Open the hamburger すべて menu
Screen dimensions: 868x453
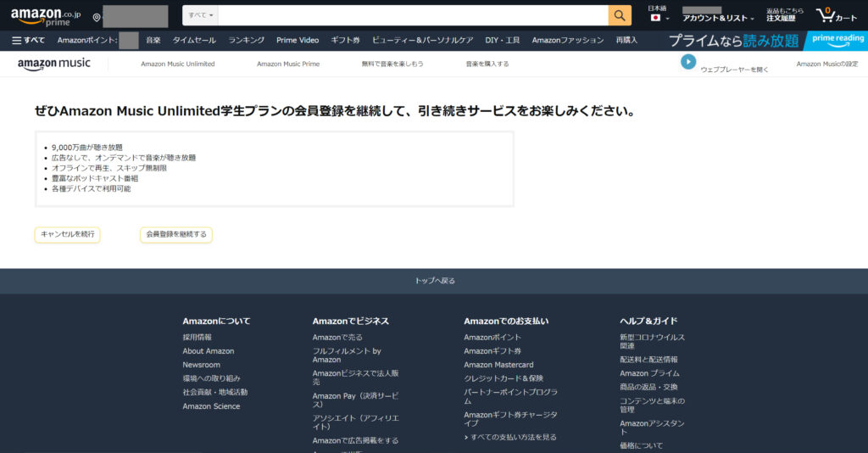pyautogui.click(x=28, y=41)
